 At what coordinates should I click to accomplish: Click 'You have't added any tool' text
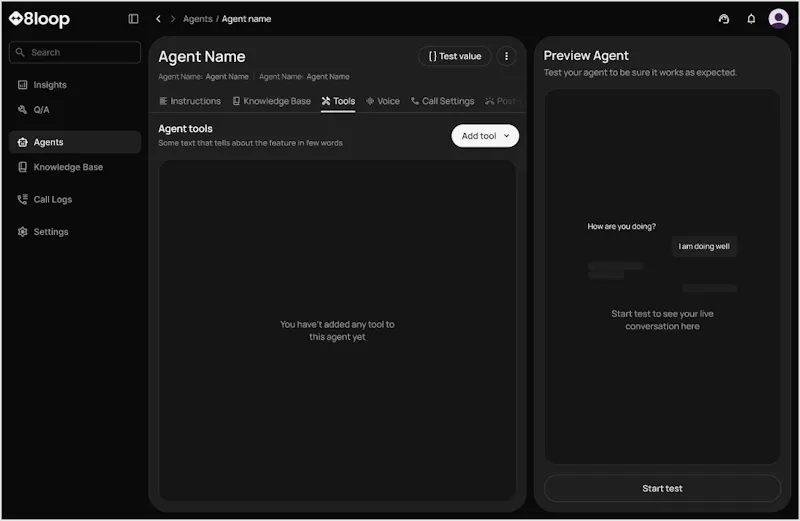[337, 331]
